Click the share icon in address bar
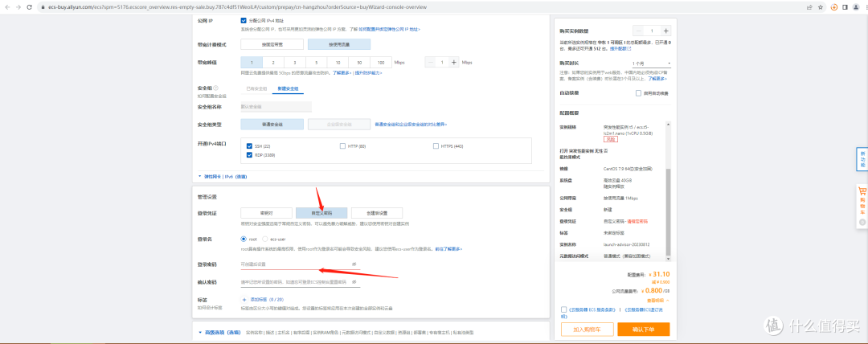Screen dimensions: 868x344 pyautogui.click(x=810, y=7)
